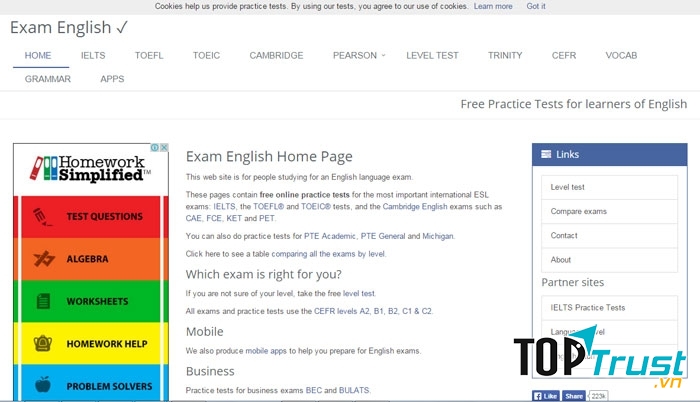700x402 pixels.
Task: Click the 'Which exam is right for you?' heading
Action: click(263, 274)
